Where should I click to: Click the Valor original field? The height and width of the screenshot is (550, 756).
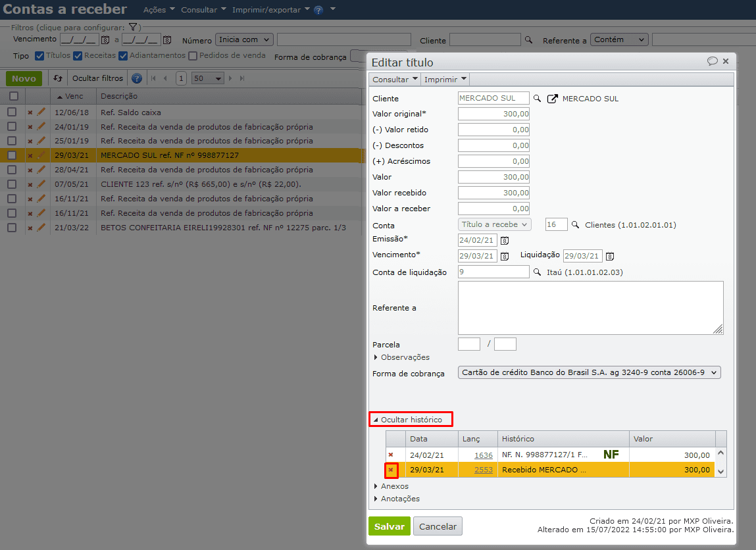coord(493,114)
